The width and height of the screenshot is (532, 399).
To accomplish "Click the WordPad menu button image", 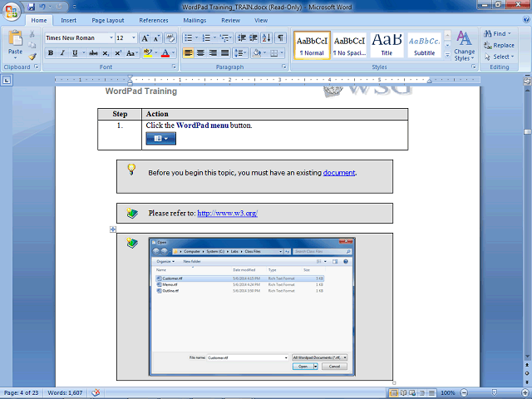I will click(160, 139).
